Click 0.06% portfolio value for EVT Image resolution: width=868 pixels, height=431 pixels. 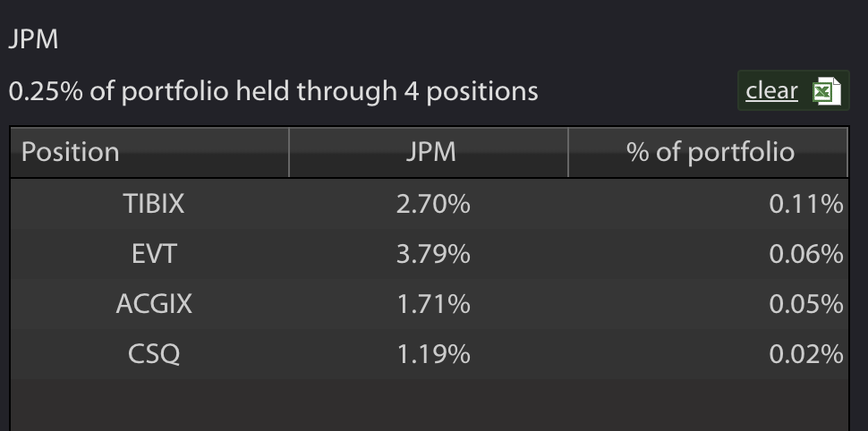806,254
